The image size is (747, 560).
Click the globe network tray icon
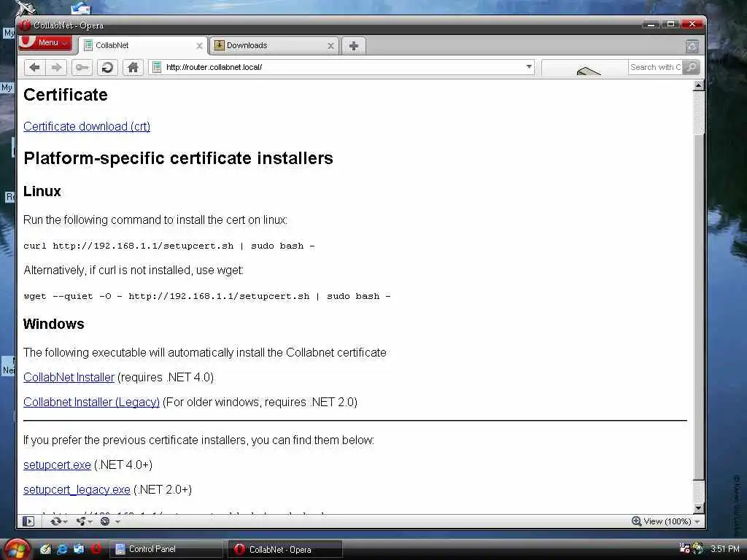(697, 548)
